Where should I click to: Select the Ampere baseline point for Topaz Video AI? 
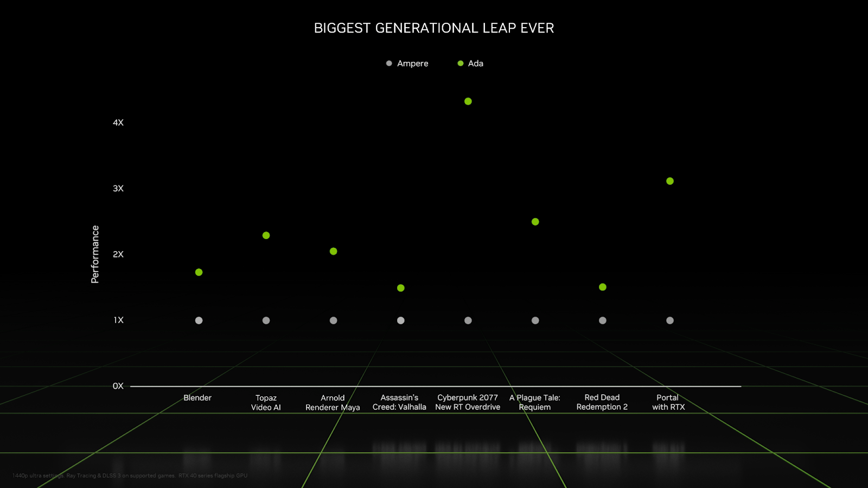click(x=266, y=320)
